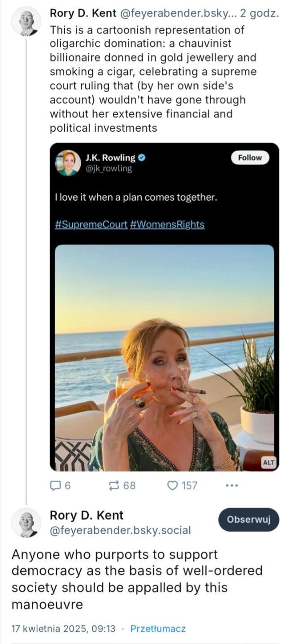Open Rory D. Kent avatar on the parent post

coord(26,21)
